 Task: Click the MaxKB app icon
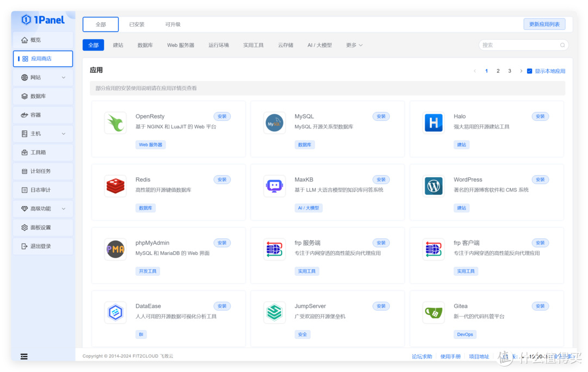pyautogui.click(x=274, y=186)
